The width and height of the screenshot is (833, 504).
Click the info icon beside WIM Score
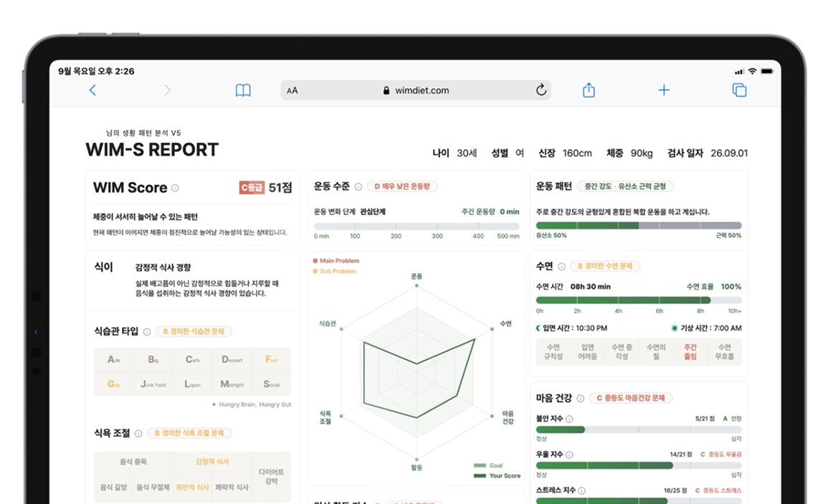point(175,188)
